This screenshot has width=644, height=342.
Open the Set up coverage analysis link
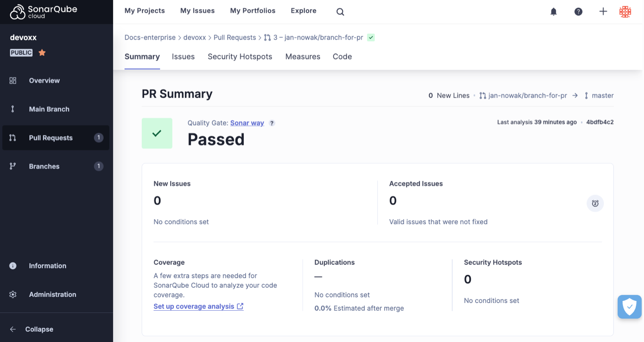(198, 306)
